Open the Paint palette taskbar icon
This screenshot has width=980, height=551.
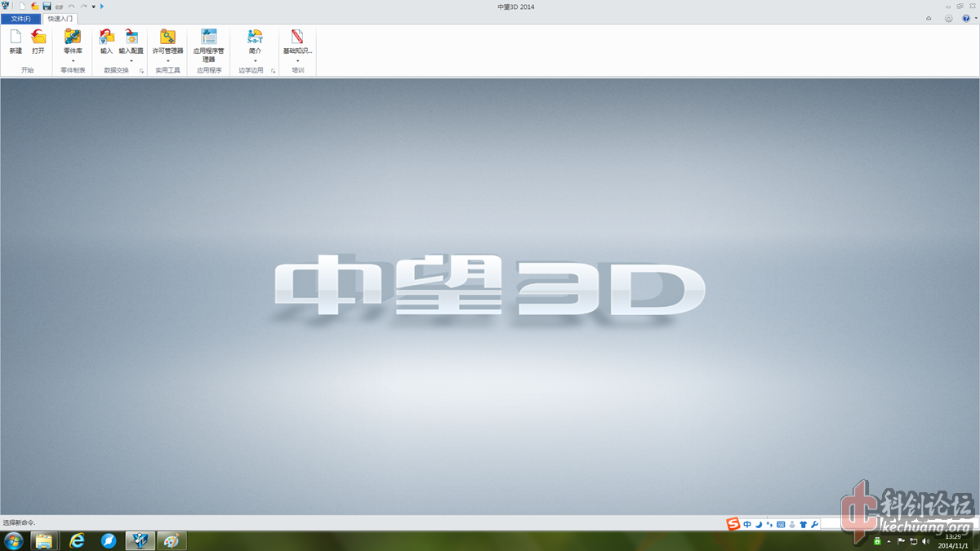tap(171, 540)
